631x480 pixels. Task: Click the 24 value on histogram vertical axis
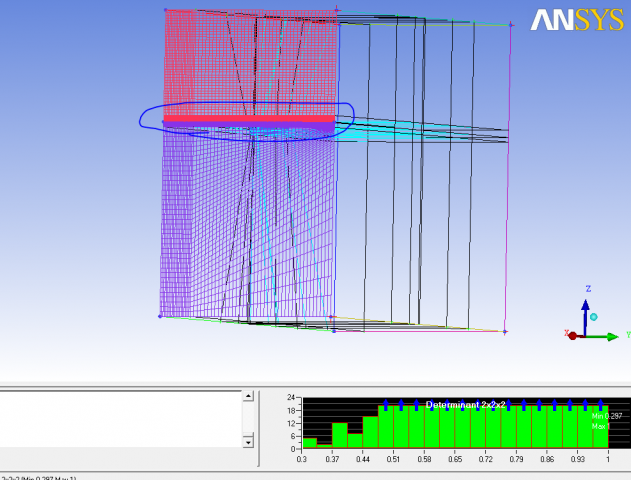pyautogui.click(x=291, y=398)
